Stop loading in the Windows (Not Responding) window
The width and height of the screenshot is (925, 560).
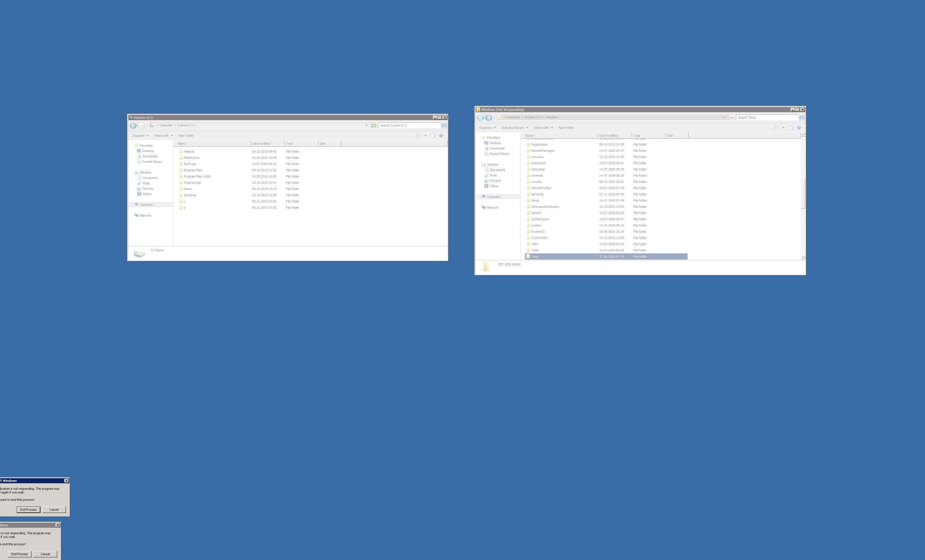click(731, 117)
